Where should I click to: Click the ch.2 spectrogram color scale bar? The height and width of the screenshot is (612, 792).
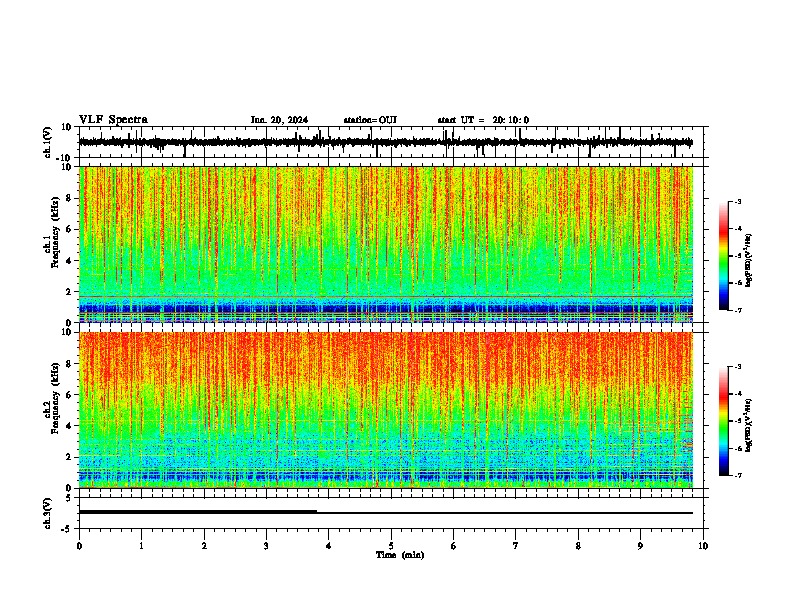pyautogui.click(x=724, y=421)
